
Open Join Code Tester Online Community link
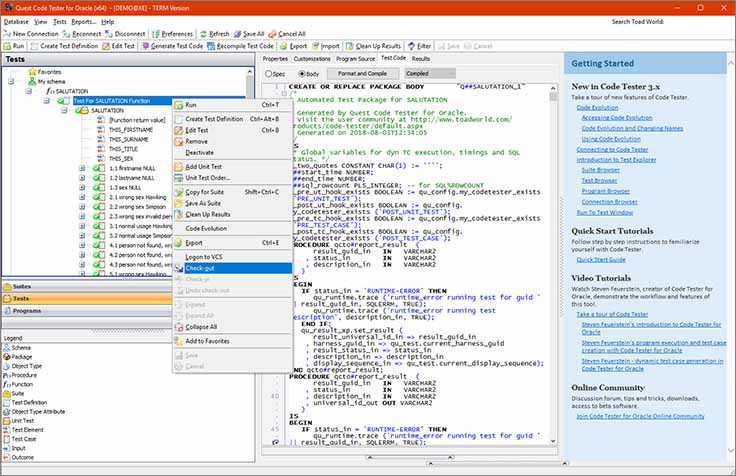pos(640,416)
